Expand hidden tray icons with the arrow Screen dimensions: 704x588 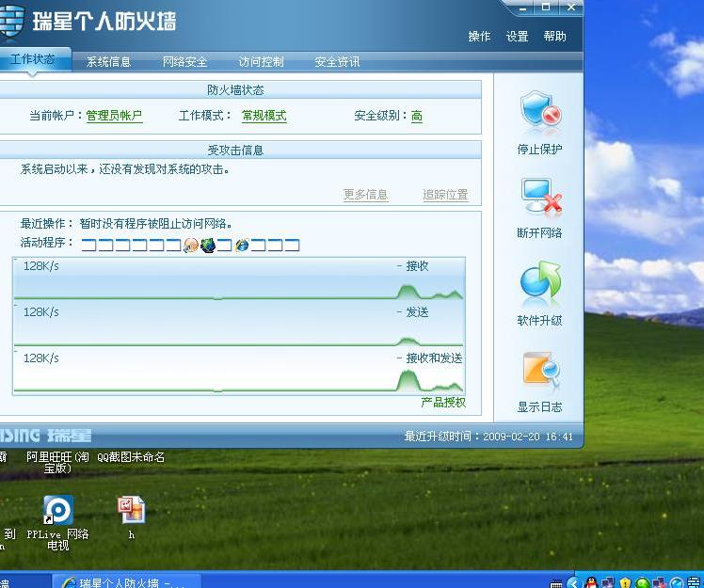(x=573, y=583)
